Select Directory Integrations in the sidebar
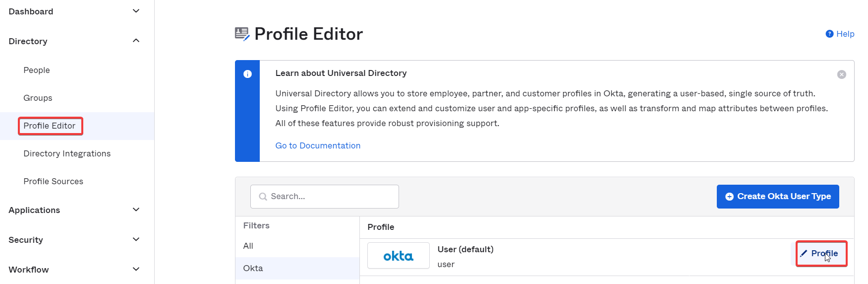Screen dimensions: 868x284 tap(67, 153)
